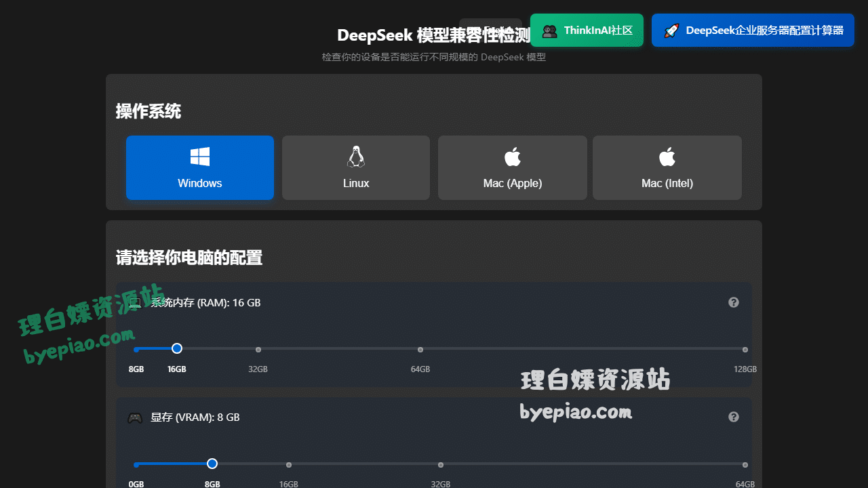This screenshot has width=868, height=488.
Task: Set VRAM slider to the 0GB start point
Action: [x=136, y=465]
